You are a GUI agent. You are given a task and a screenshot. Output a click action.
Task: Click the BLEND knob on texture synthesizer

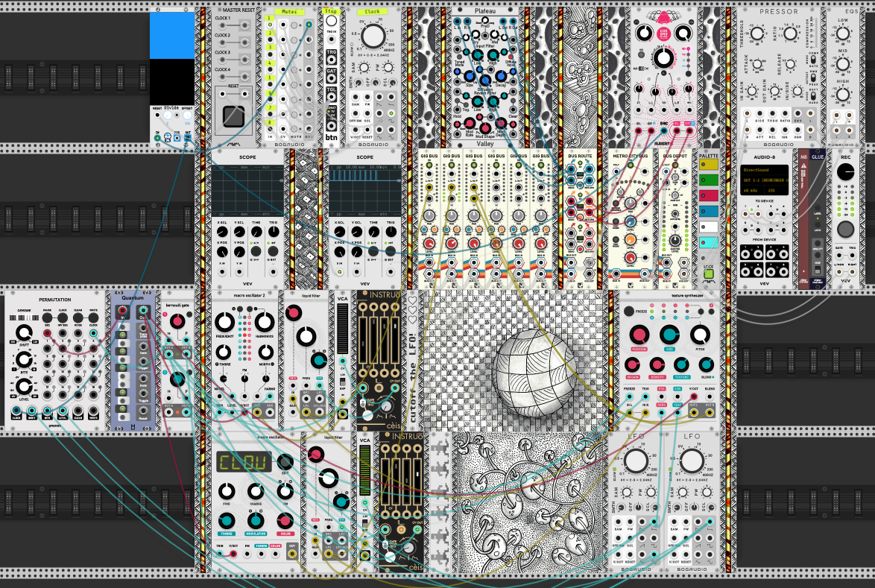pyautogui.click(x=706, y=365)
